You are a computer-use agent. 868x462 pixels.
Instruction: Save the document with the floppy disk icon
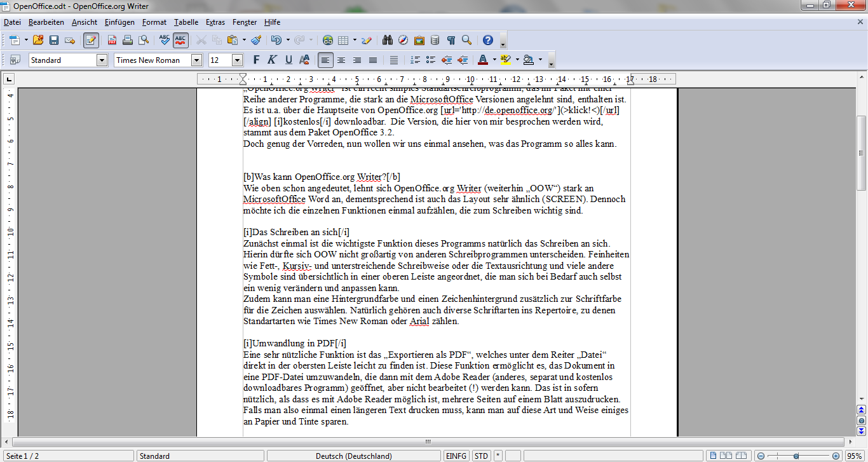pyautogui.click(x=55, y=40)
